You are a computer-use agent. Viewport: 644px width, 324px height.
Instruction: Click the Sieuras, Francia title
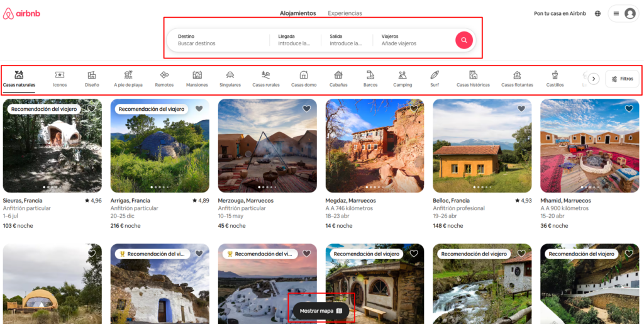click(23, 201)
